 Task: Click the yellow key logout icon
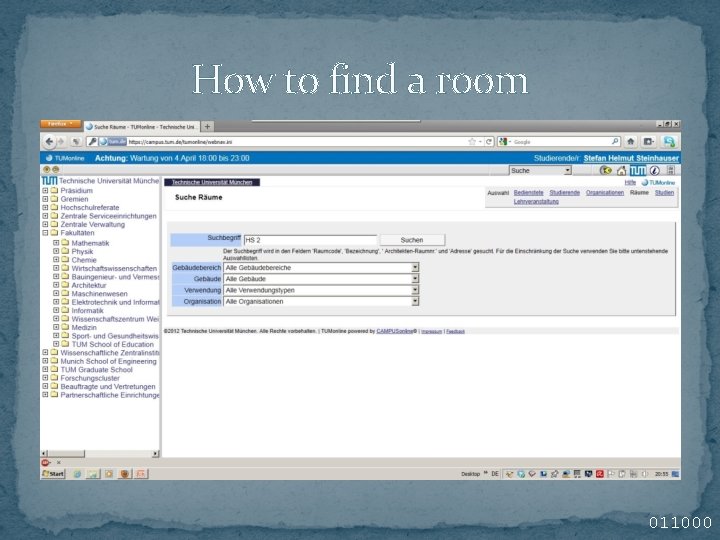tap(606, 171)
